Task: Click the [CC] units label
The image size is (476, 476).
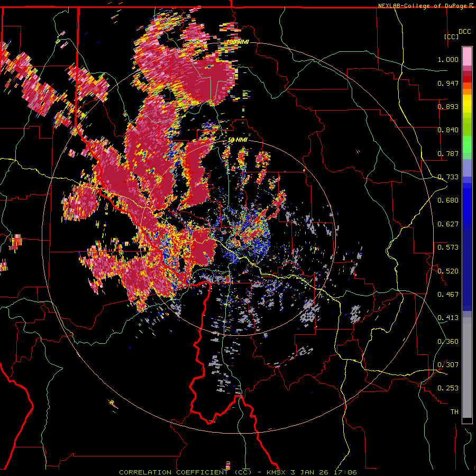Action: pos(452,36)
